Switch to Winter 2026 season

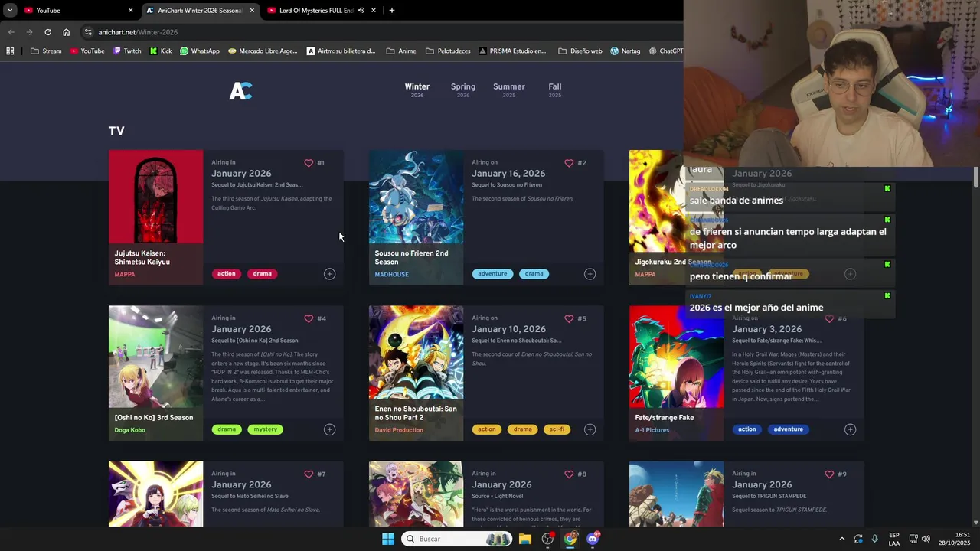tap(417, 90)
